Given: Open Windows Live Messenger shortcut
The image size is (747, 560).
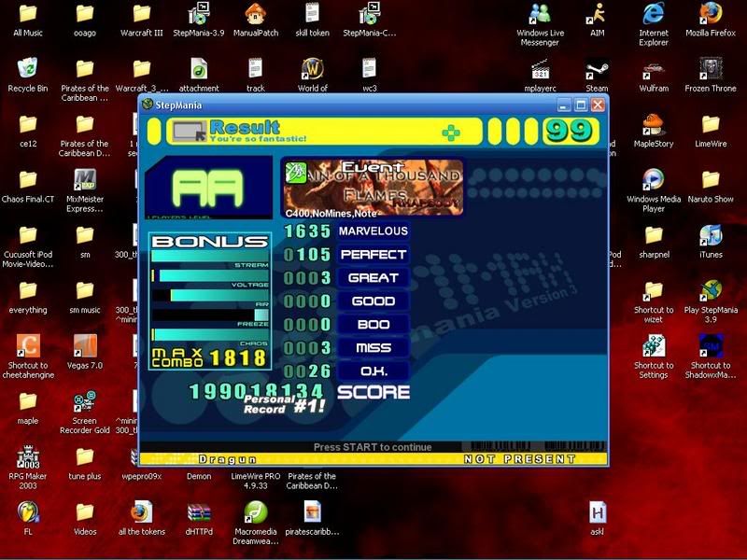Looking at the screenshot, I should pos(541,14).
